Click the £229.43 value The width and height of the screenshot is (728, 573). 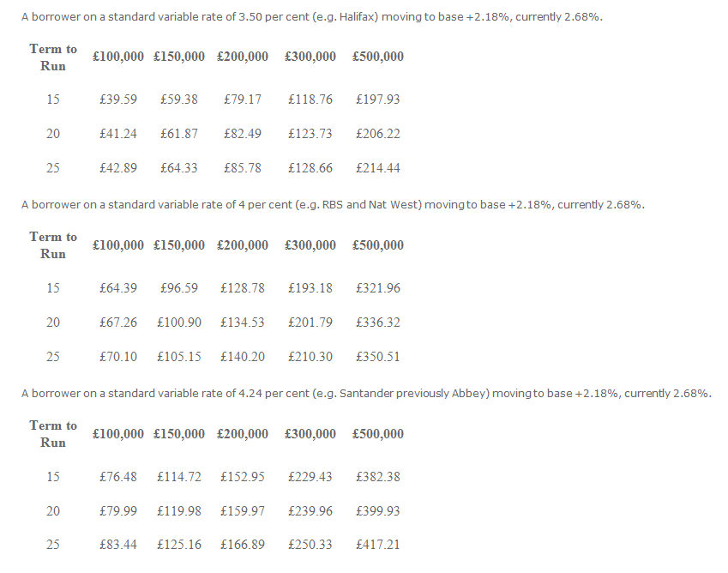(310, 477)
